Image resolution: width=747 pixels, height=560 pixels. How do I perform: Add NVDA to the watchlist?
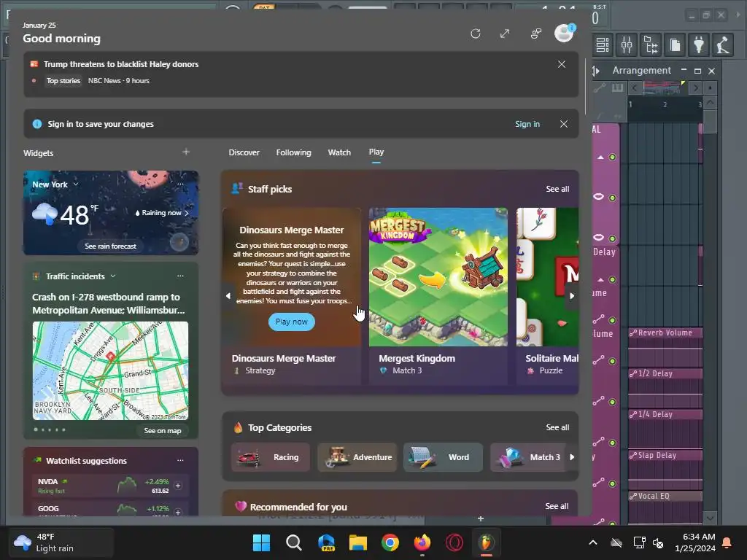coord(178,486)
